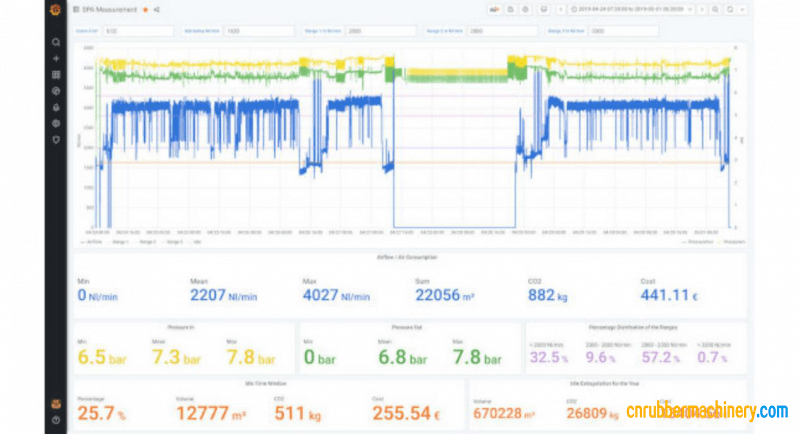Expand the refresh interval dropdown arrow

point(741,10)
